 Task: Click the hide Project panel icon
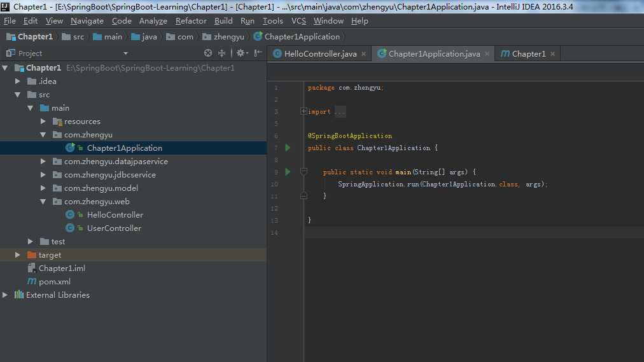pos(258,53)
